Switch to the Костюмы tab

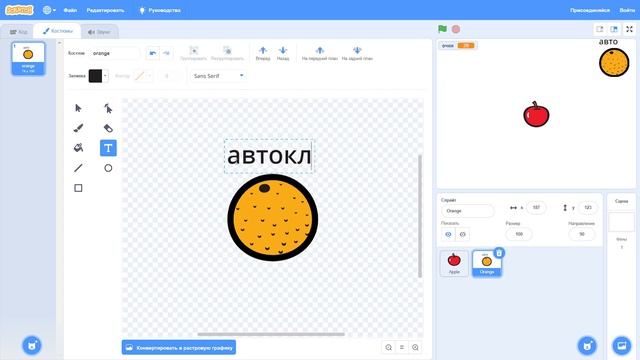(x=58, y=31)
